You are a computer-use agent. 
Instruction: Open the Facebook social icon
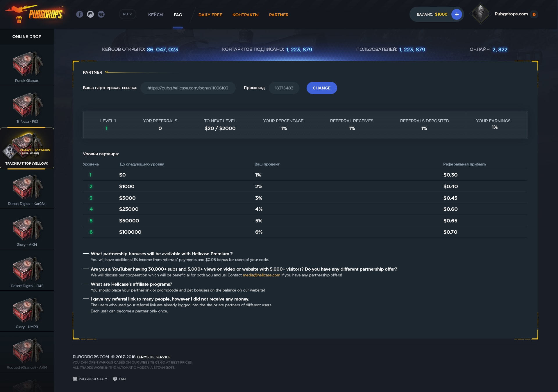pyautogui.click(x=80, y=14)
